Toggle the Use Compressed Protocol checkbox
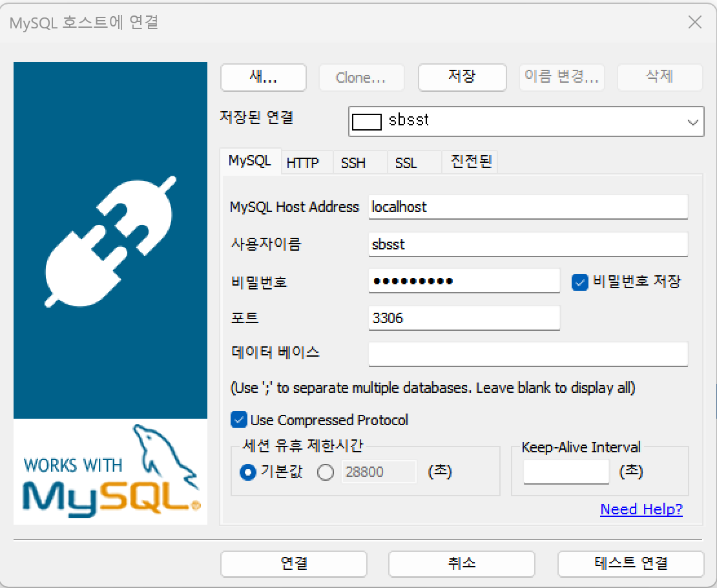717x588 pixels. point(239,419)
